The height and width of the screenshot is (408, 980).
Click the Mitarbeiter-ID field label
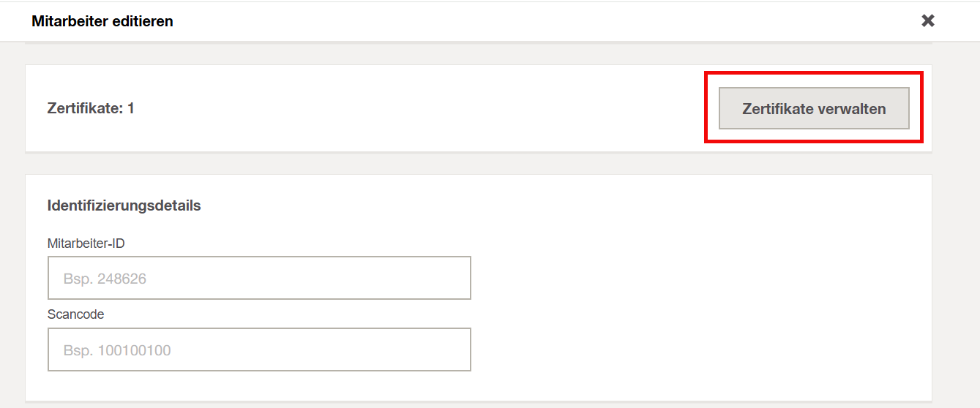[86, 243]
